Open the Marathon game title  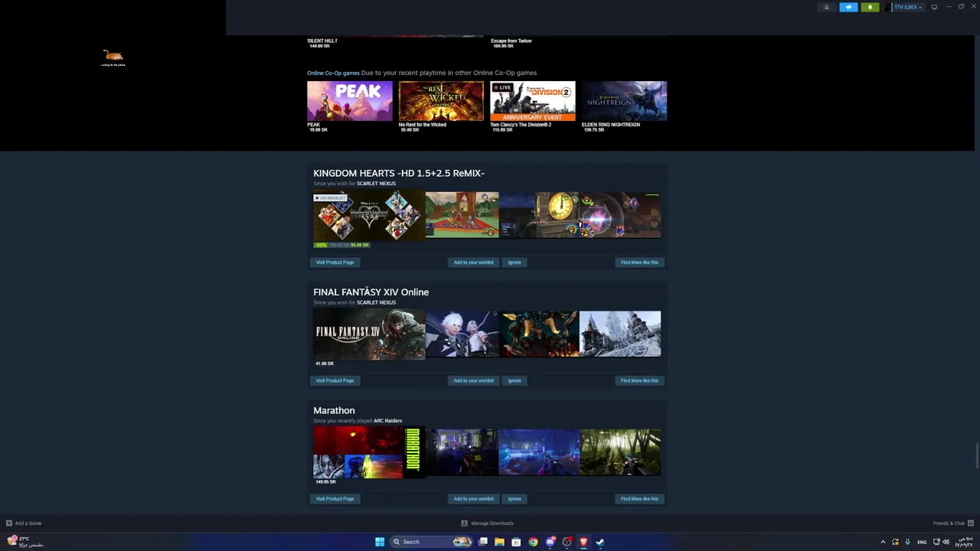(334, 410)
